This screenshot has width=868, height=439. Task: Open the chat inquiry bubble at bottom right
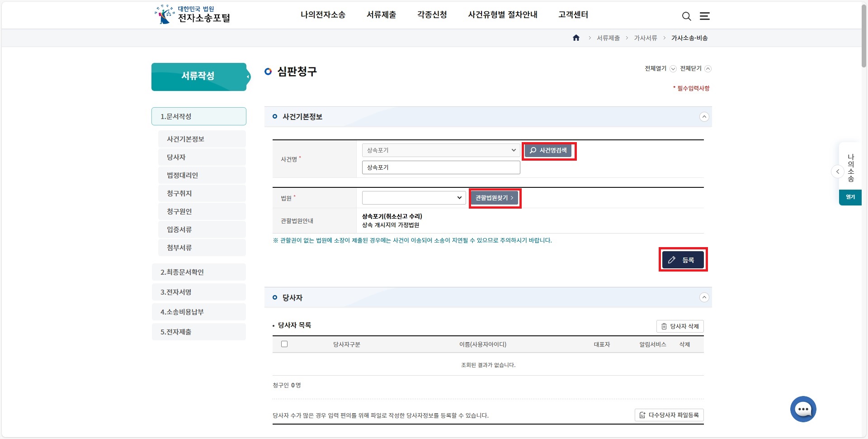pos(803,409)
